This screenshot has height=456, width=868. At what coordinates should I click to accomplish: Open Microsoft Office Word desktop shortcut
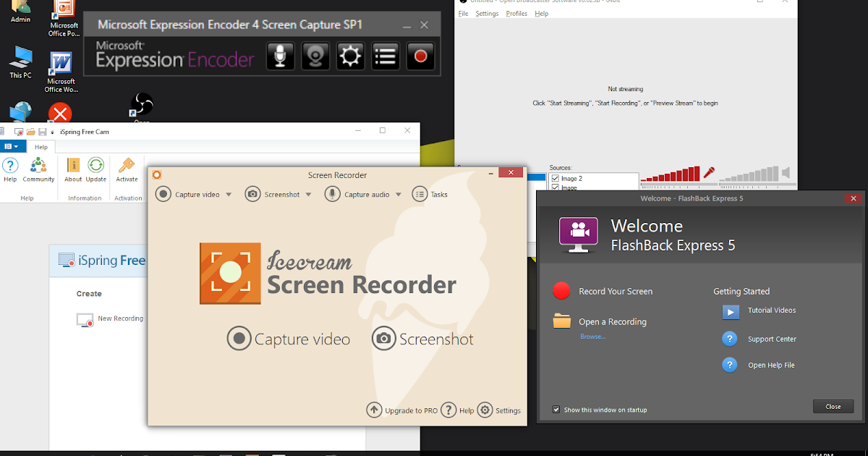(x=61, y=72)
